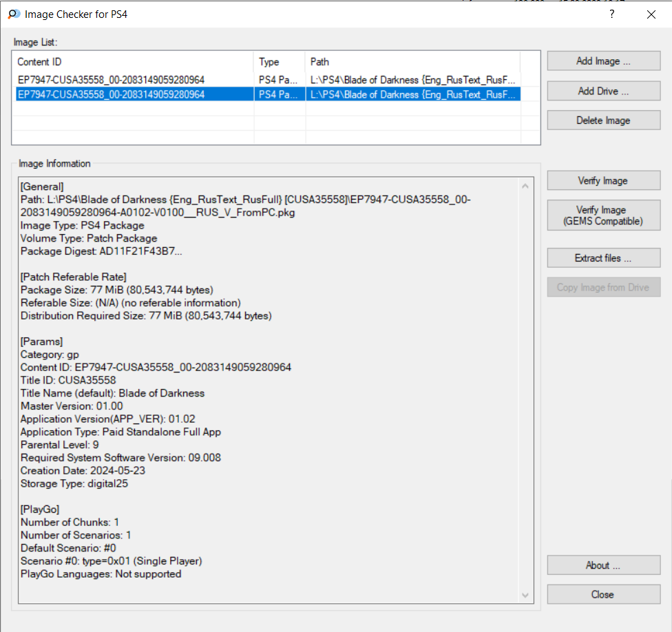Click the Title ID: CUSA35558 line
672x632 pixels.
[x=68, y=380]
